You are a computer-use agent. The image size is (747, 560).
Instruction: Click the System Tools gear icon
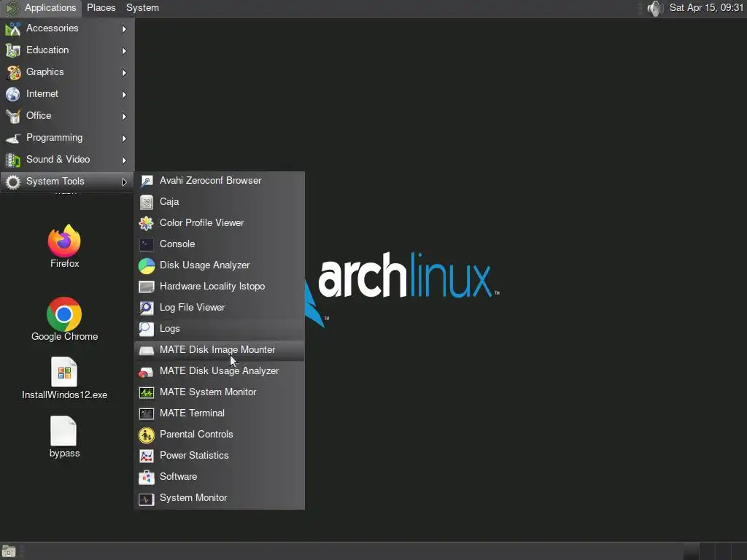coord(13,182)
